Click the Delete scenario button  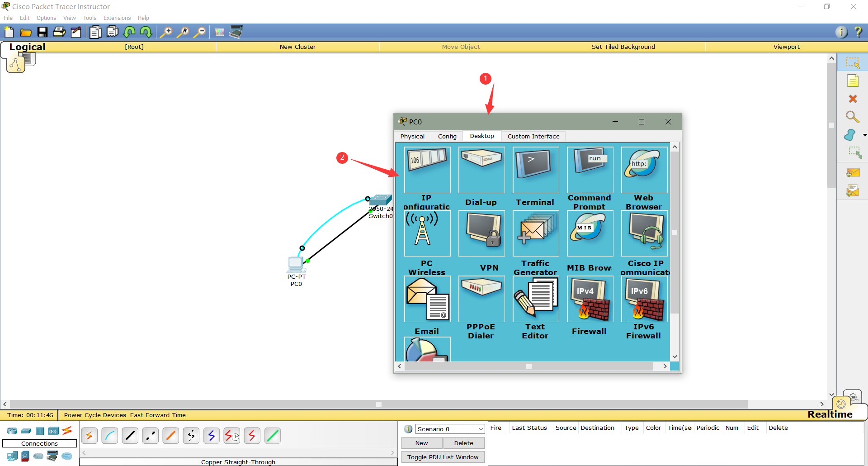click(464, 443)
